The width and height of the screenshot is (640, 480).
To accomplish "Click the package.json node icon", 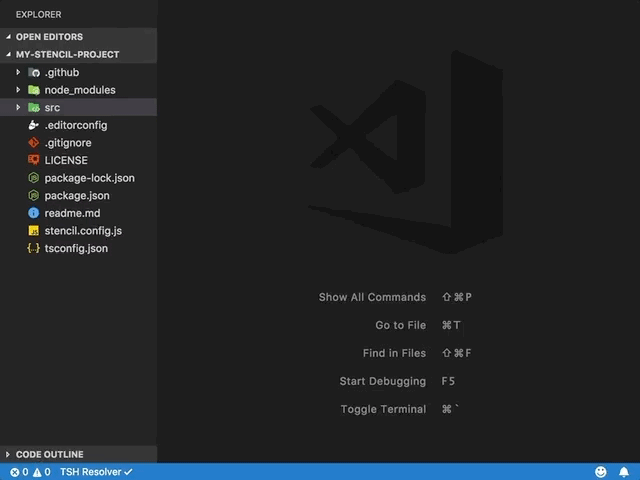I will 33,196.
